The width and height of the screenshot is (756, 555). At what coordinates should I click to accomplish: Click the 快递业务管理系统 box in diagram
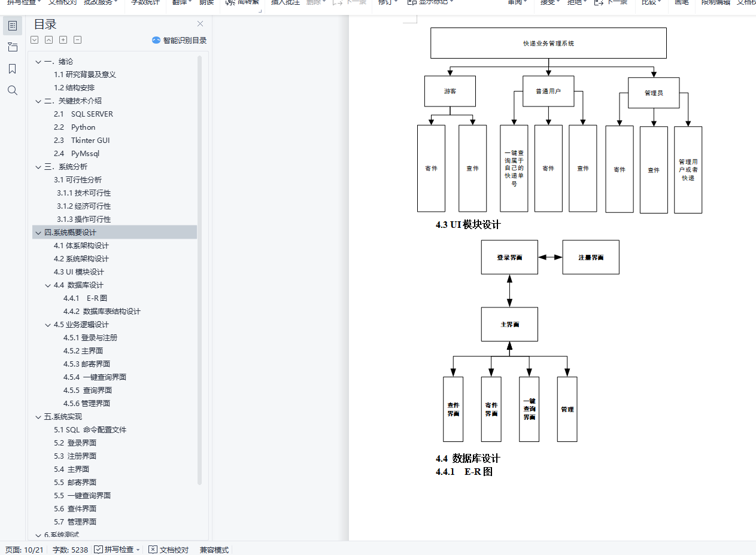click(548, 43)
